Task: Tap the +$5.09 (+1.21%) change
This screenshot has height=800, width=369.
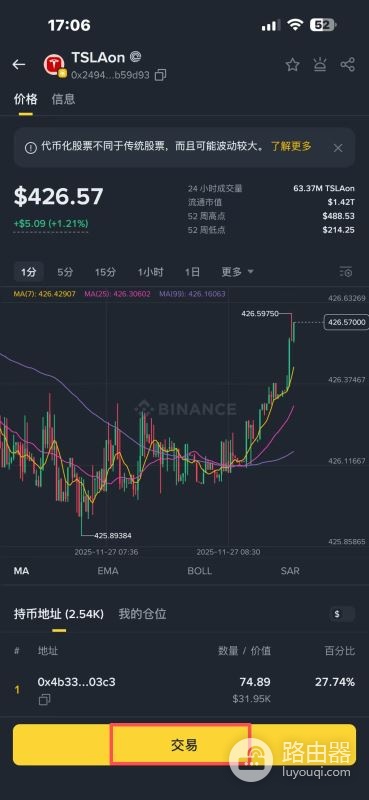Action: point(51,223)
